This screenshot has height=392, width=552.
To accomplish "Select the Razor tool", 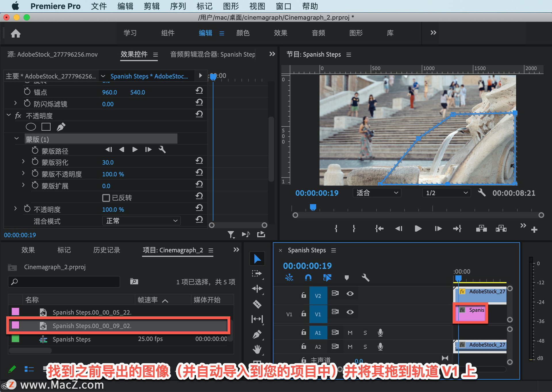I will click(257, 304).
